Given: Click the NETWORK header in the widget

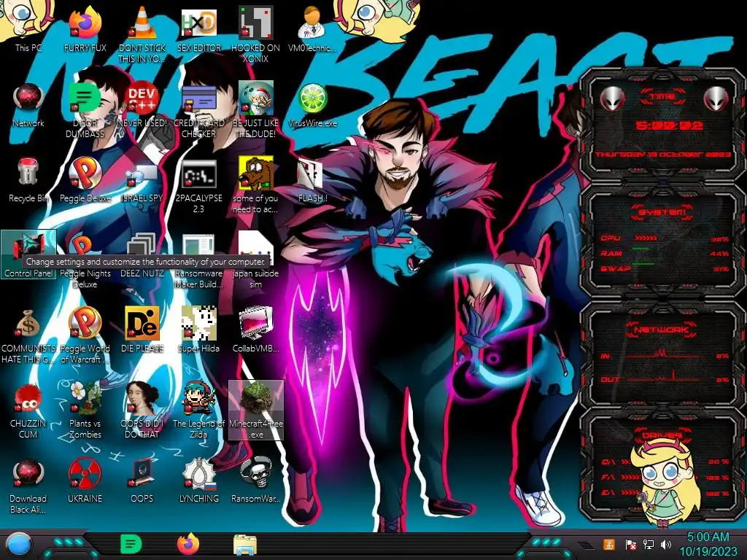Looking at the screenshot, I should [662, 330].
